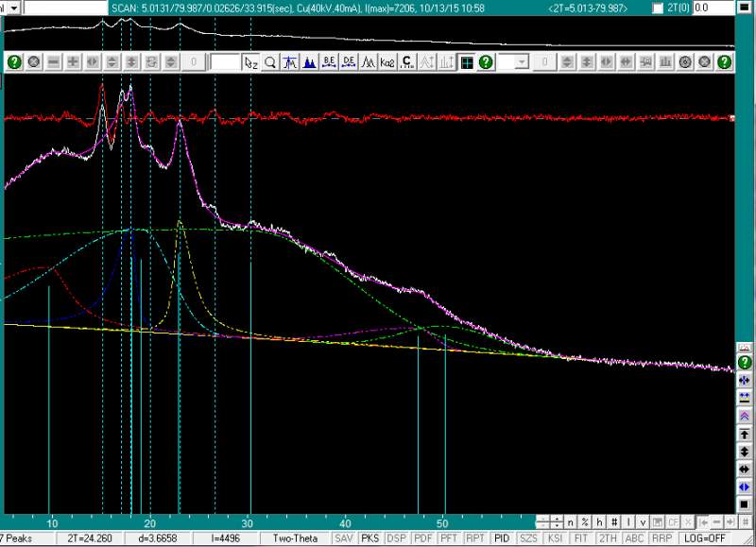The height and width of the screenshot is (547, 756).
Task: Click the leftmost green help icon
Action: click(x=14, y=62)
